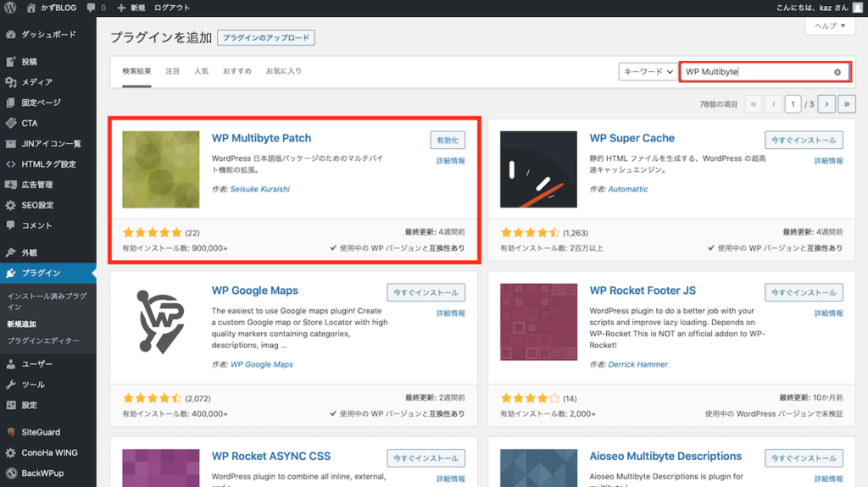
Task: Open author Seisuke Kuraishi link
Action: pos(259,189)
